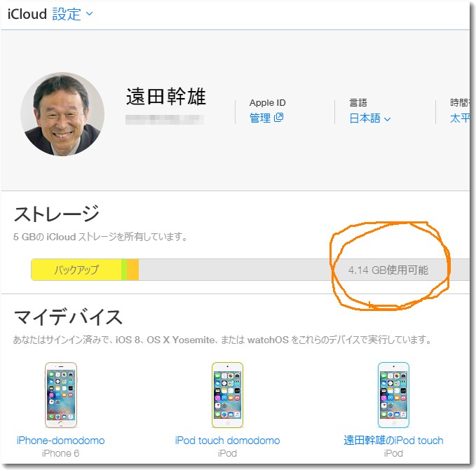Click the 4.14 GB使用可能 text
This screenshot has height=470, width=476.
[388, 270]
